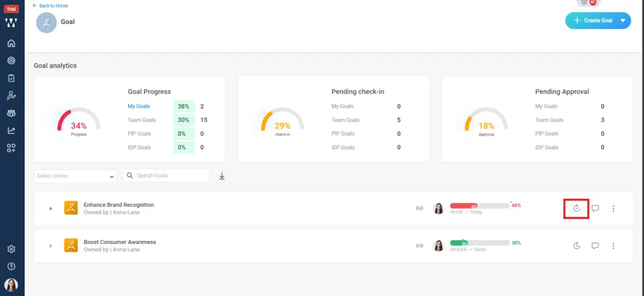Click the Enhance Brand Recognition goal icon
The width and height of the screenshot is (644, 296).
pyautogui.click(x=71, y=208)
